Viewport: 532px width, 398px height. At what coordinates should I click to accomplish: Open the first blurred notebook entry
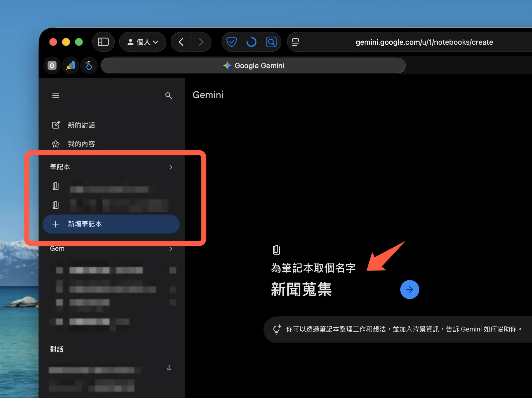click(x=111, y=187)
